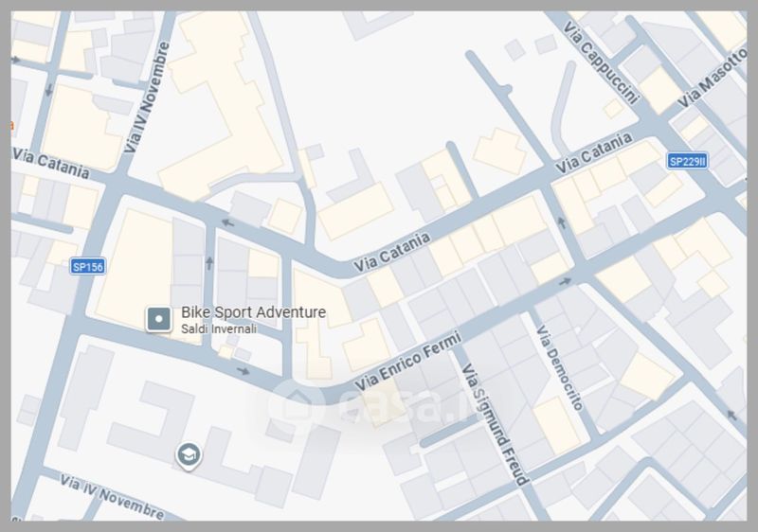Click the orange marker at the left map edge
This screenshot has height=532, width=758.
pos(12,125)
